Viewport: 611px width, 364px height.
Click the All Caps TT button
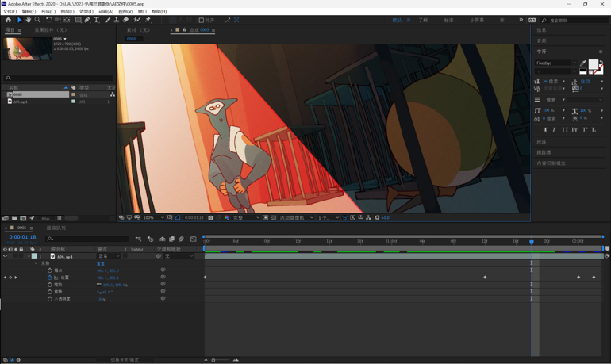coord(565,129)
